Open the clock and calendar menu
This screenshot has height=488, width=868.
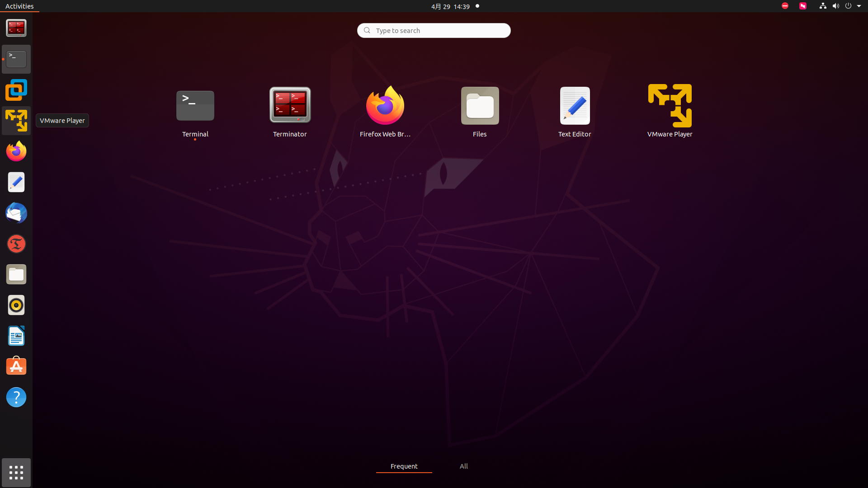[x=450, y=6]
